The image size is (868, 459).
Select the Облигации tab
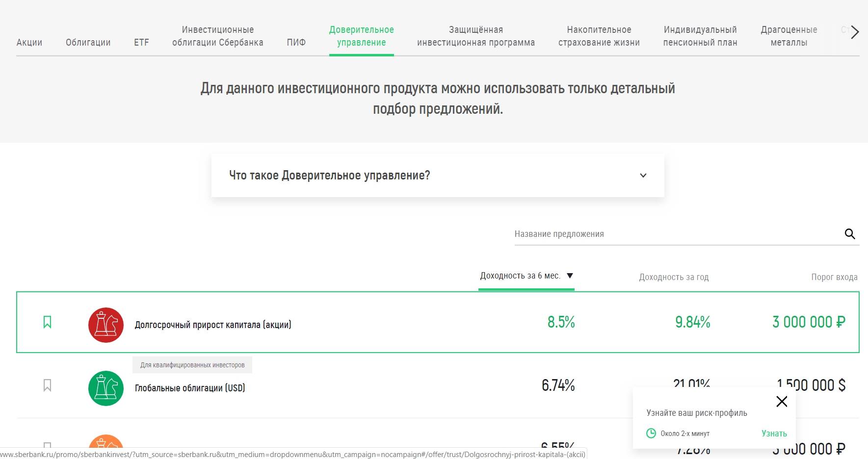[x=88, y=42]
